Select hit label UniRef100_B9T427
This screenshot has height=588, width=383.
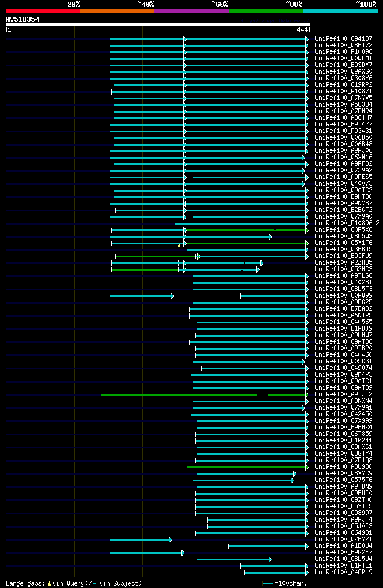click(344, 124)
